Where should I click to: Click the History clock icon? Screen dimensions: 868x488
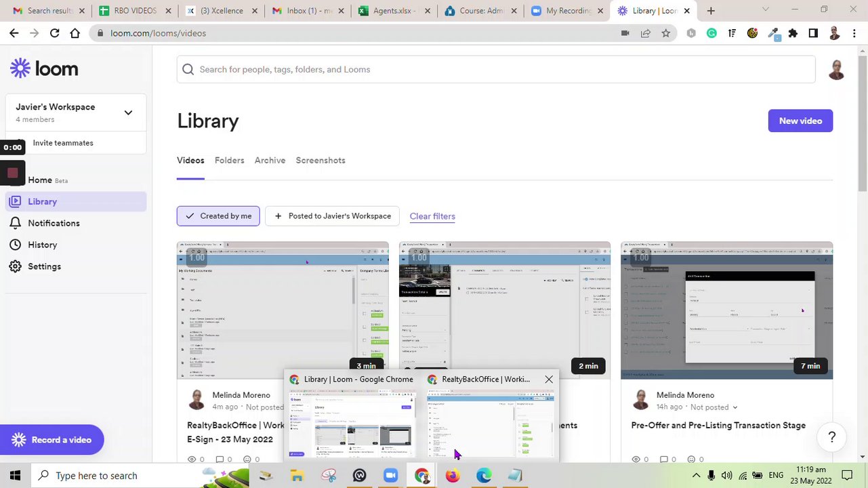pyautogui.click(x=15, y=245)
